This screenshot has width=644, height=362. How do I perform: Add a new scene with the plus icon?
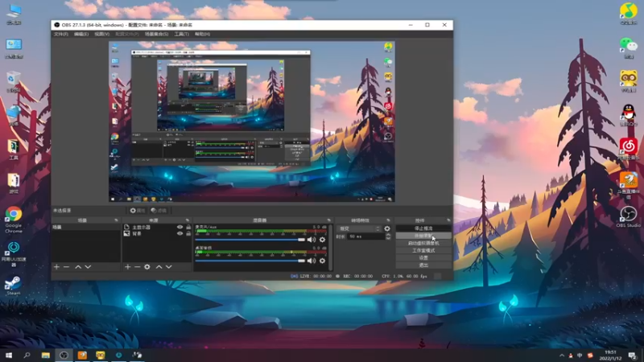point(56,267)
